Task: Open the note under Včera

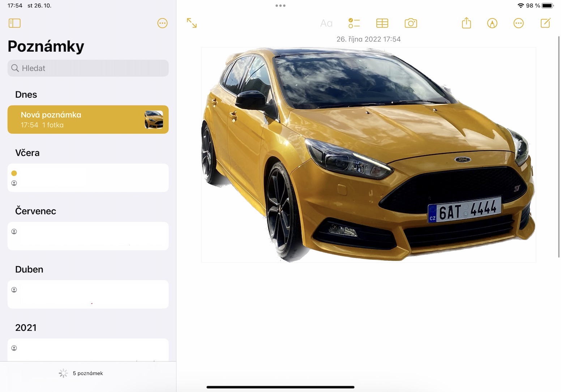Action: (88, 178)
